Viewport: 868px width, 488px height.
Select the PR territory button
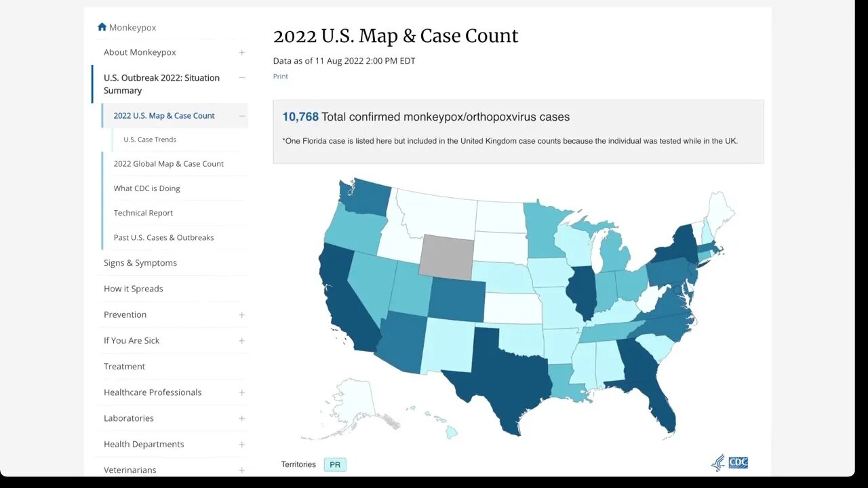tap(335, 464)
